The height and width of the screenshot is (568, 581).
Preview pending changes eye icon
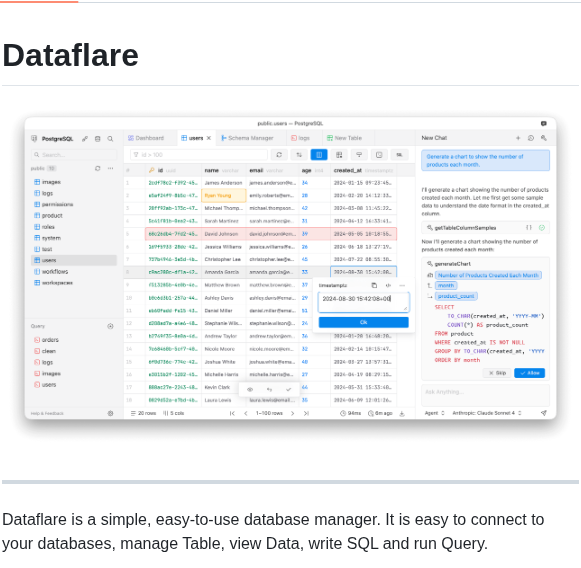click(x=250, y=389)
